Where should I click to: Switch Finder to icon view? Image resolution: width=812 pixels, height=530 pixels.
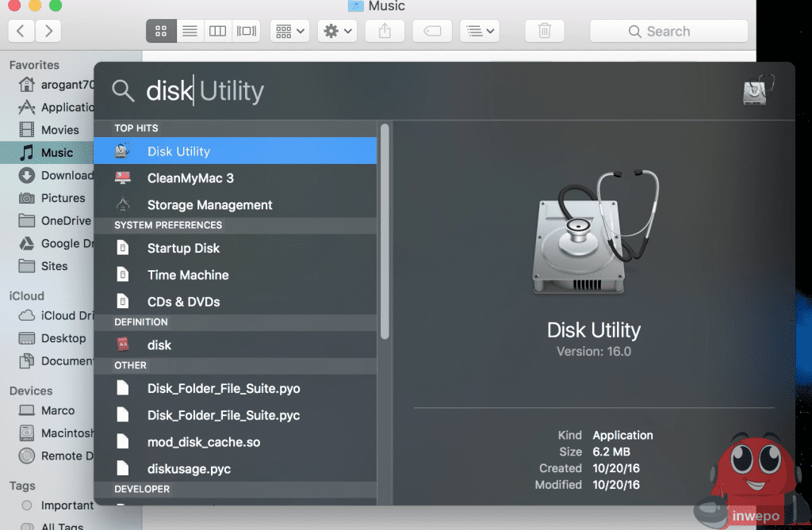pyautogui.click(x=161, y=31)
